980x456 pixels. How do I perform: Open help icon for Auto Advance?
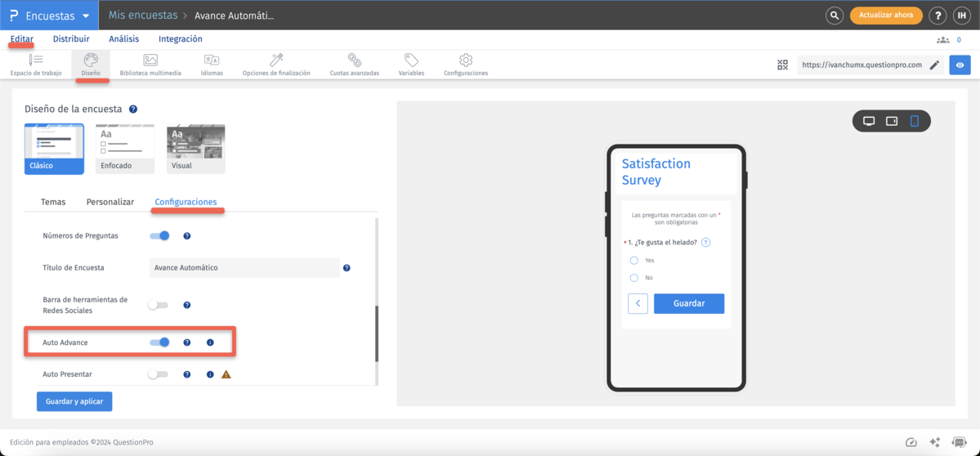[186, 342]
